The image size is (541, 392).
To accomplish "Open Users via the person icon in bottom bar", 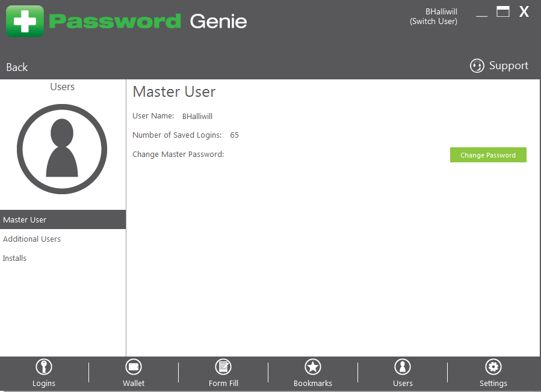I will pyautogui.click(x=403, y=367).
